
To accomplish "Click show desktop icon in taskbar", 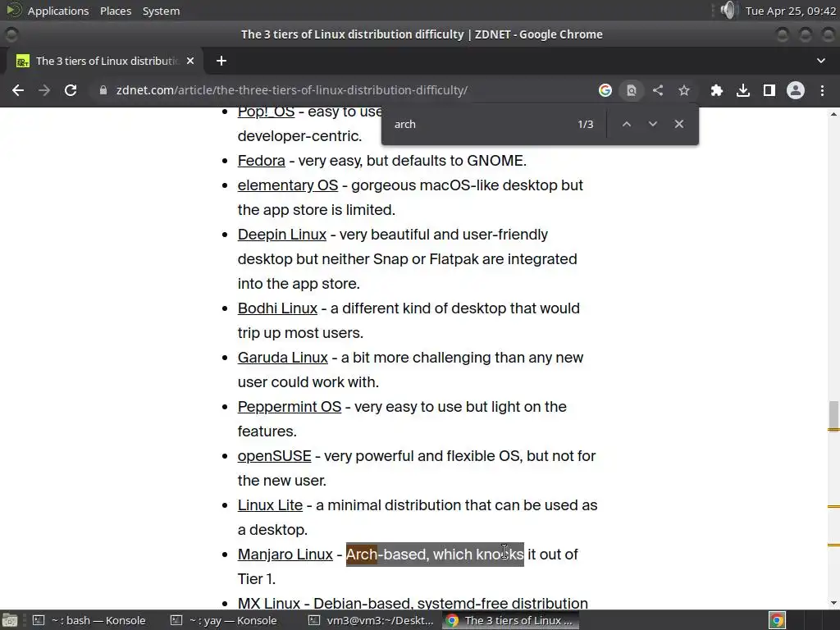I will 9,620.
